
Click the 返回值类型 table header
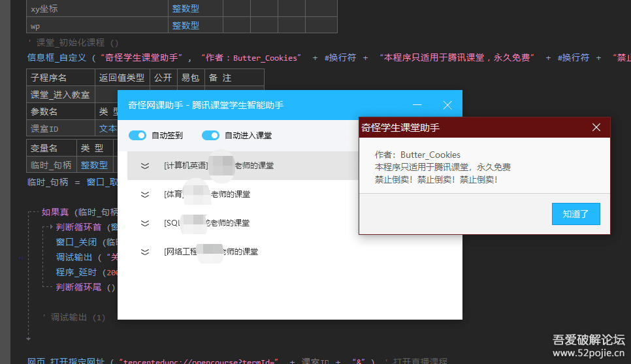(122, 78)
